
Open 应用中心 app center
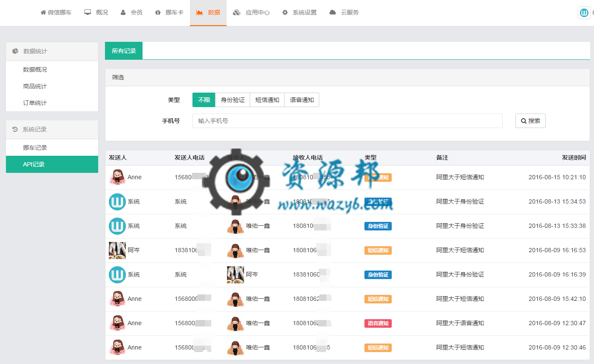pos(251,12)
